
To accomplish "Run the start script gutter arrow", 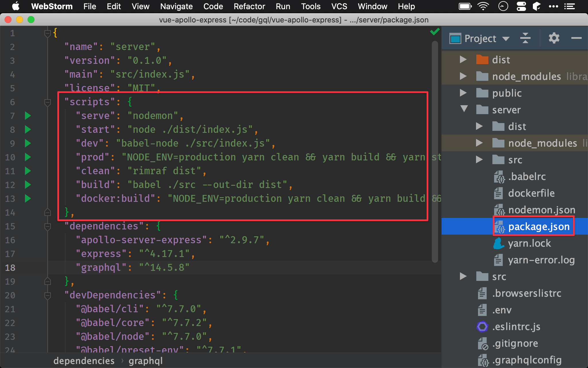I will point(28,129).
